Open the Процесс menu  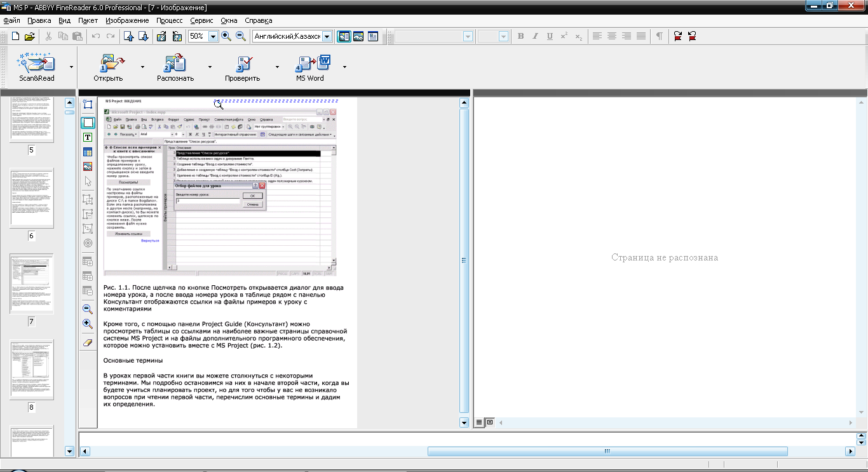[x=170, y=20]
